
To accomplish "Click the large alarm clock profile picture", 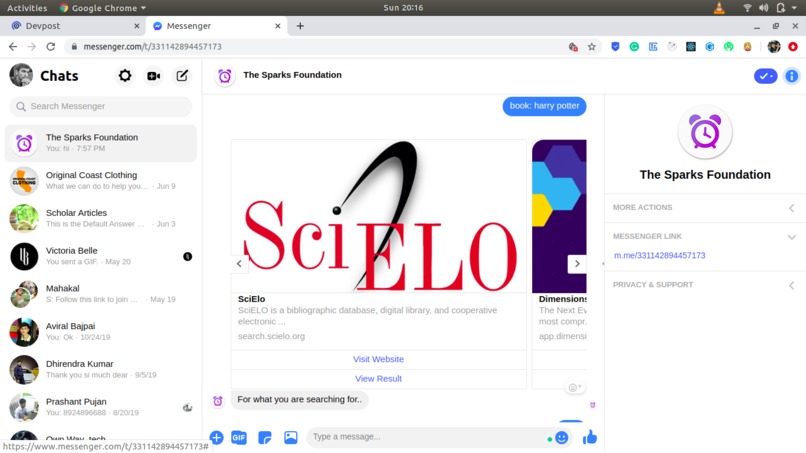I will tap(705, 133).
